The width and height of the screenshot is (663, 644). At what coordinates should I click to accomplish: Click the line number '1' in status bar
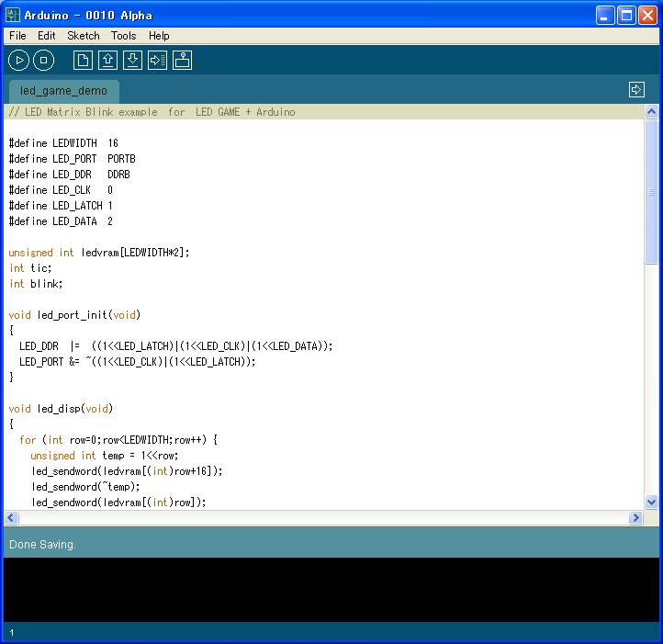click(12, 633)
